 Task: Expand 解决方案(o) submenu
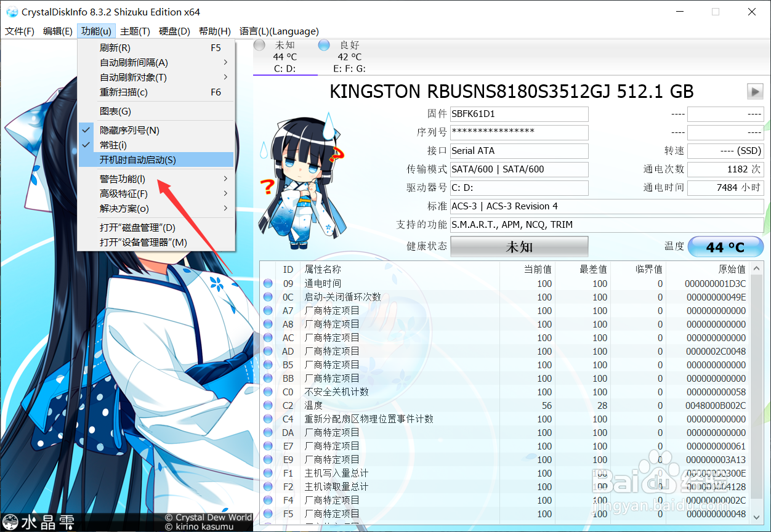(156, 209)
